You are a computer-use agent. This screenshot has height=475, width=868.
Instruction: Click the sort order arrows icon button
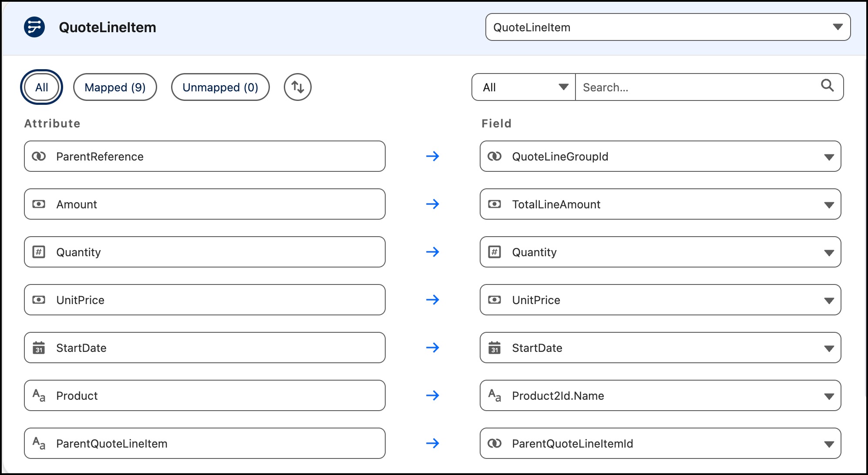click(298, 87)
